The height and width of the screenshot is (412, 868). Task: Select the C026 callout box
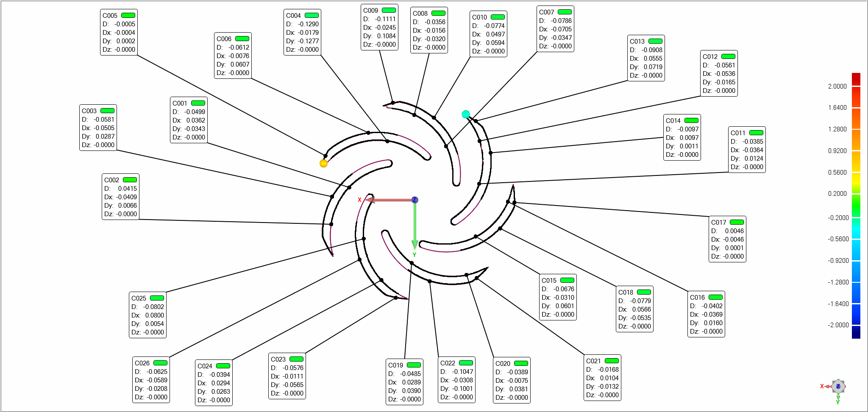tap(151, 380)
